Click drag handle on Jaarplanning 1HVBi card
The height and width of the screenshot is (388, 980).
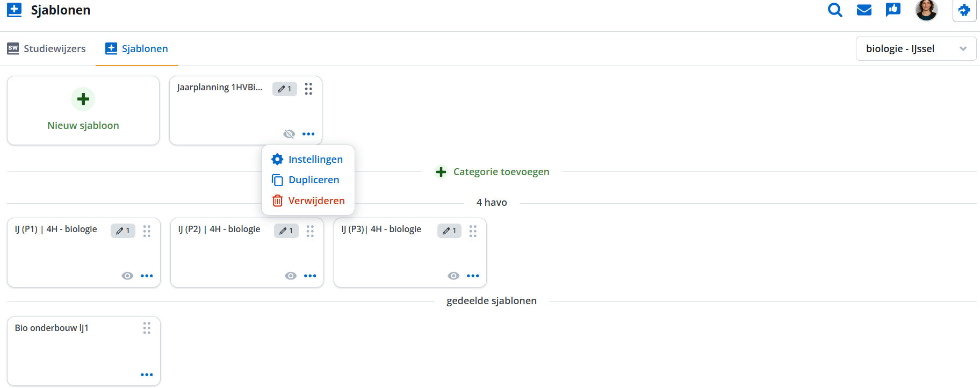click(x=308, y=89)
